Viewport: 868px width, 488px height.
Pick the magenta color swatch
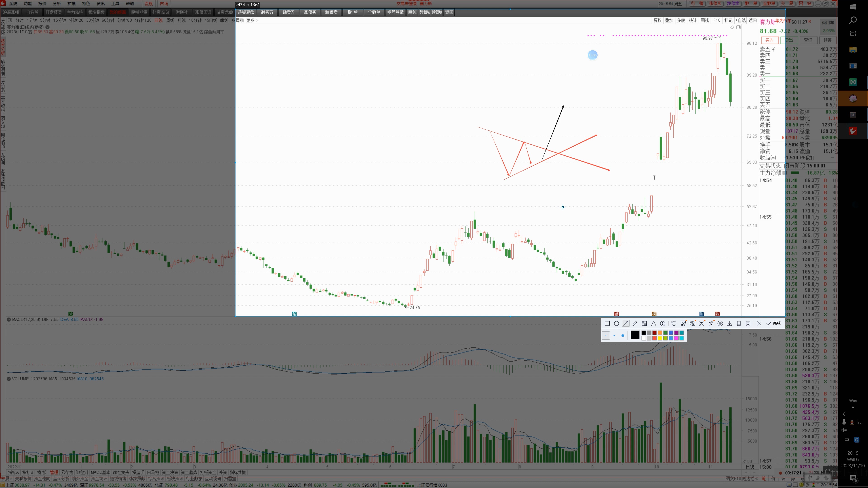[676, 338]
